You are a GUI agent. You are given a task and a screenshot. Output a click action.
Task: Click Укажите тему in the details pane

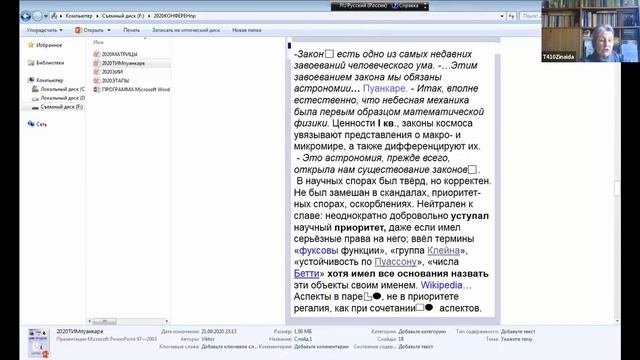click(x=516, y=339)
